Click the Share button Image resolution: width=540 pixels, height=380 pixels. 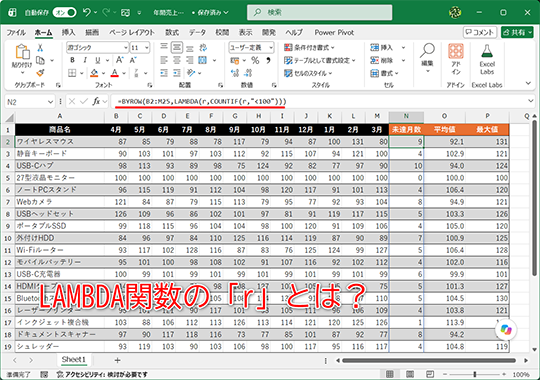pos(517,32)
